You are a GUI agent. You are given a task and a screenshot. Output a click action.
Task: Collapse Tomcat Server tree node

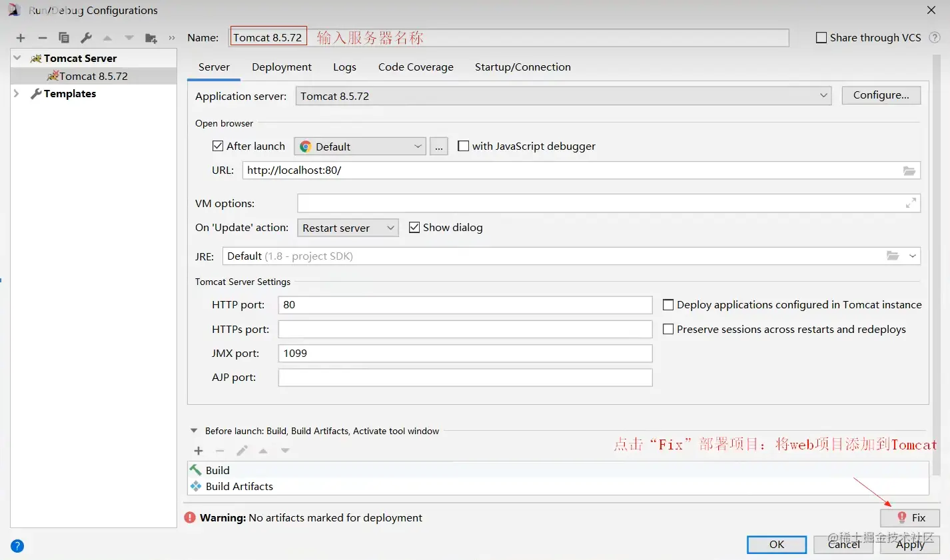17,58
